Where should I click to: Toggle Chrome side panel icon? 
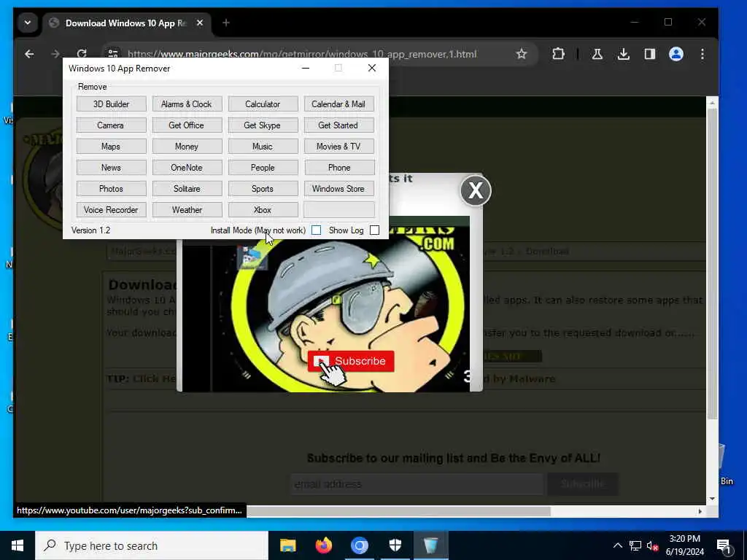pyautogui.click(x=650, y=54)
